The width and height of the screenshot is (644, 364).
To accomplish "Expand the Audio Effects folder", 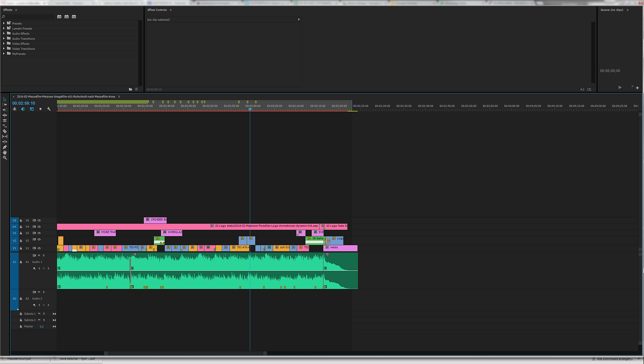I will point(4,33).
